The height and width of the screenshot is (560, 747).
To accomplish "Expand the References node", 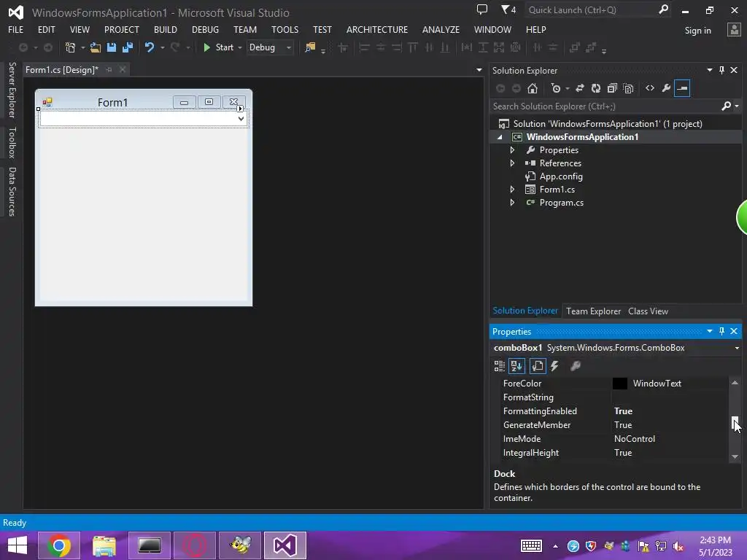I will (512, 163).
